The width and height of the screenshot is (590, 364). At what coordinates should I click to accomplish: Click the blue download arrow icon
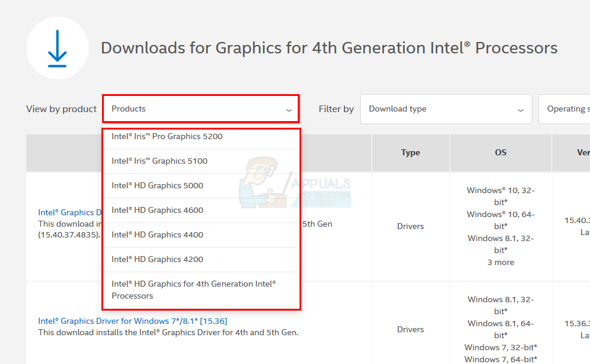point(57,48)
